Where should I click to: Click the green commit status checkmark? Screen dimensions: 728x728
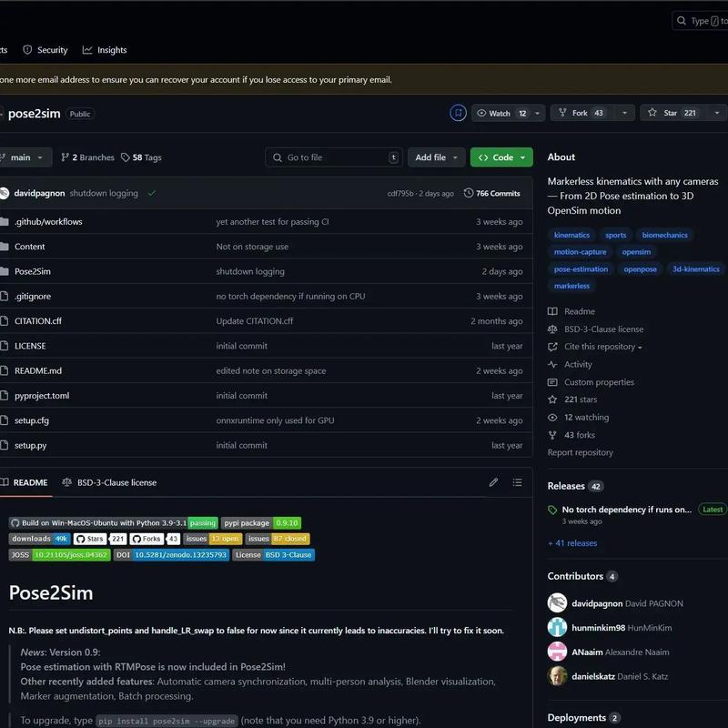click(x=152, y=193)
